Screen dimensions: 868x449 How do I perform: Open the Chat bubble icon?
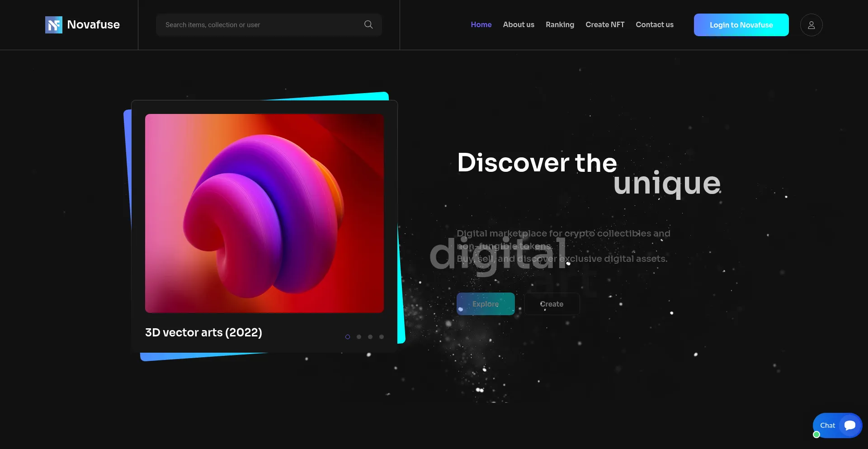click(x=850, y=425)
